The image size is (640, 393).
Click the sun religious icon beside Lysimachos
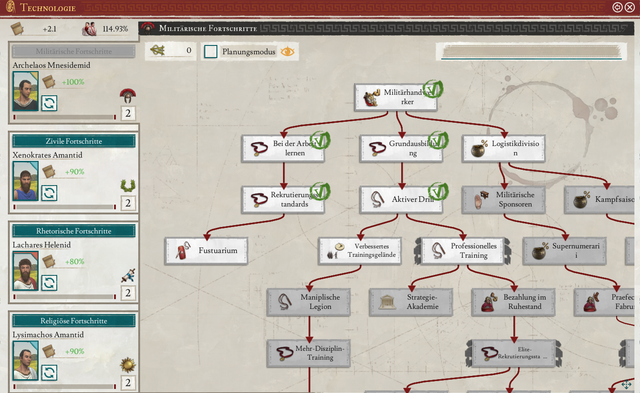pos(128,365)
